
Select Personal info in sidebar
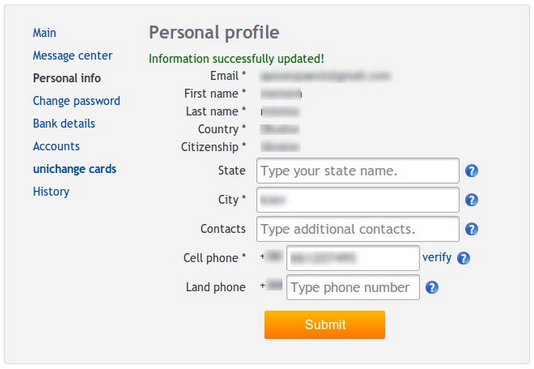(x=67, y=78)
